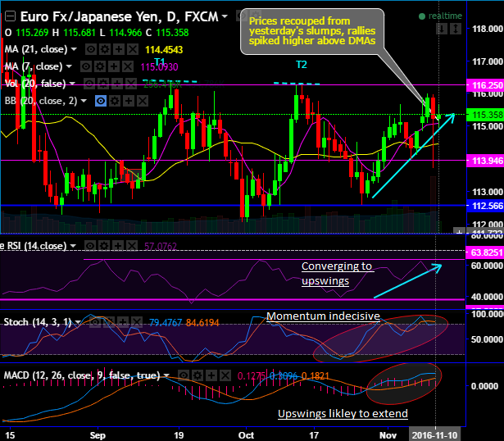The height and width of the screenshot is (441, 504).
Task: Select the 57.0762 RSI value
Action: tap(161, 247)
